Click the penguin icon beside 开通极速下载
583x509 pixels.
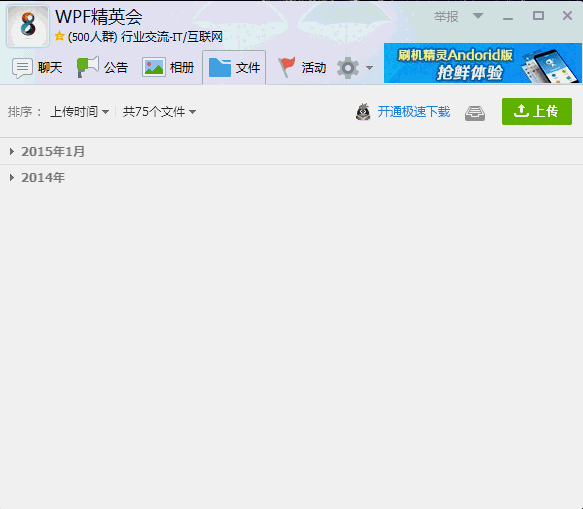[x=363, y=112]
